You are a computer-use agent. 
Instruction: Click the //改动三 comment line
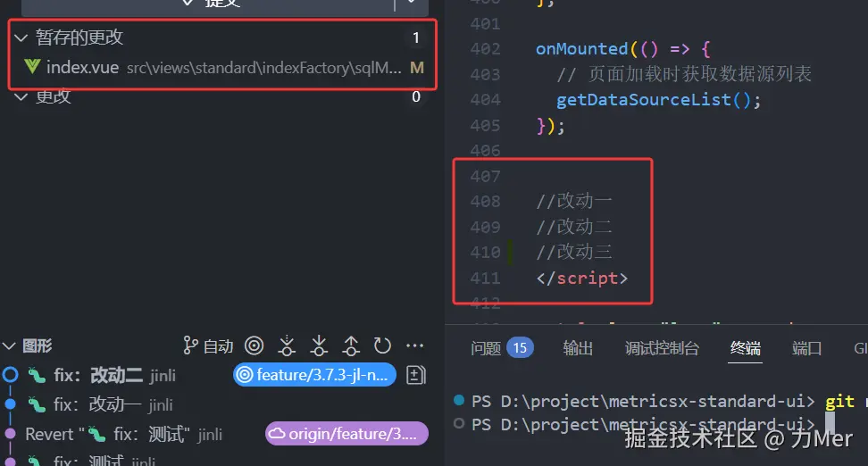click(574, 252)
